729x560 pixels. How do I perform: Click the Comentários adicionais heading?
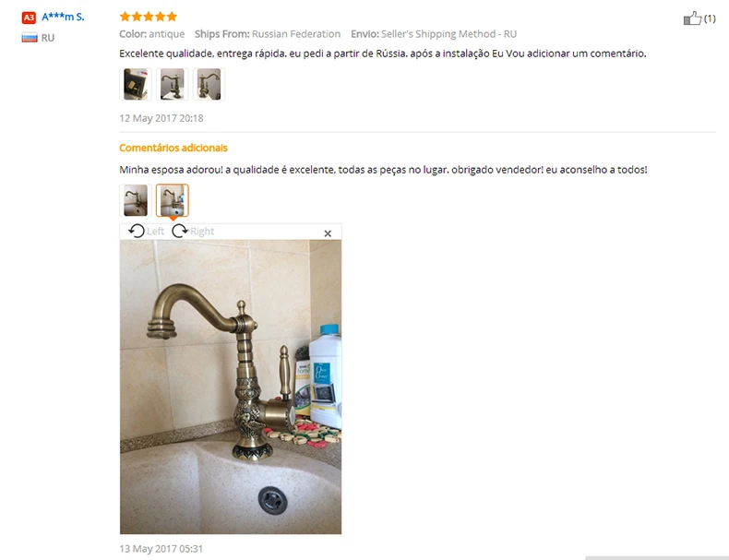pos(173,148)
